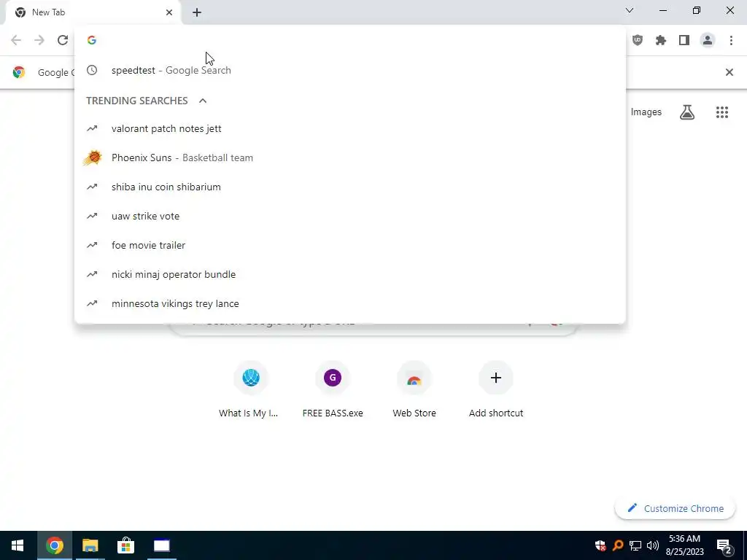The height and width of the screenshot is (560, 747).
Task: Open Windows Security tray icon
Action: click(600, 545)
